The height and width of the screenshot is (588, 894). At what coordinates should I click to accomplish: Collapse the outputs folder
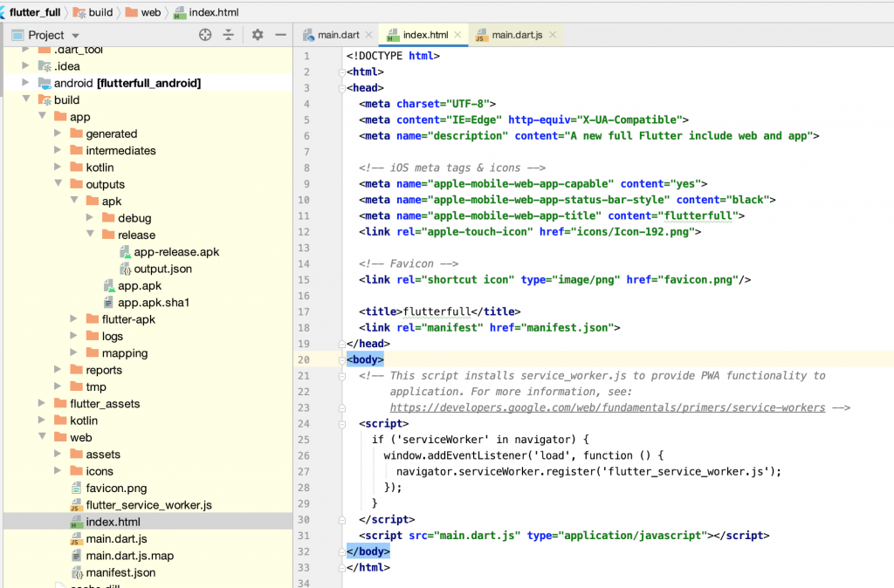pyautogui.click(x=58, y=183)
